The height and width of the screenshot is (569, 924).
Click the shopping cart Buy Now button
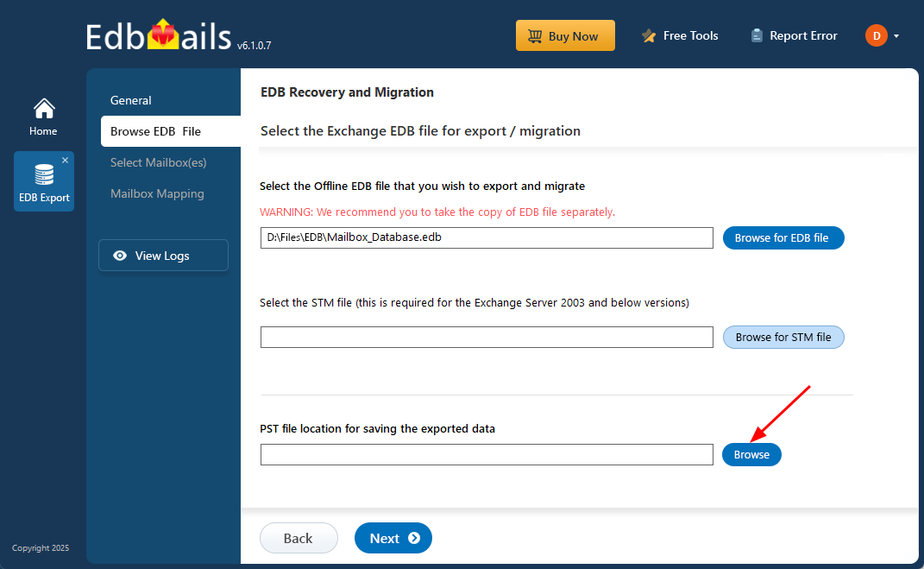coord(565,36)
